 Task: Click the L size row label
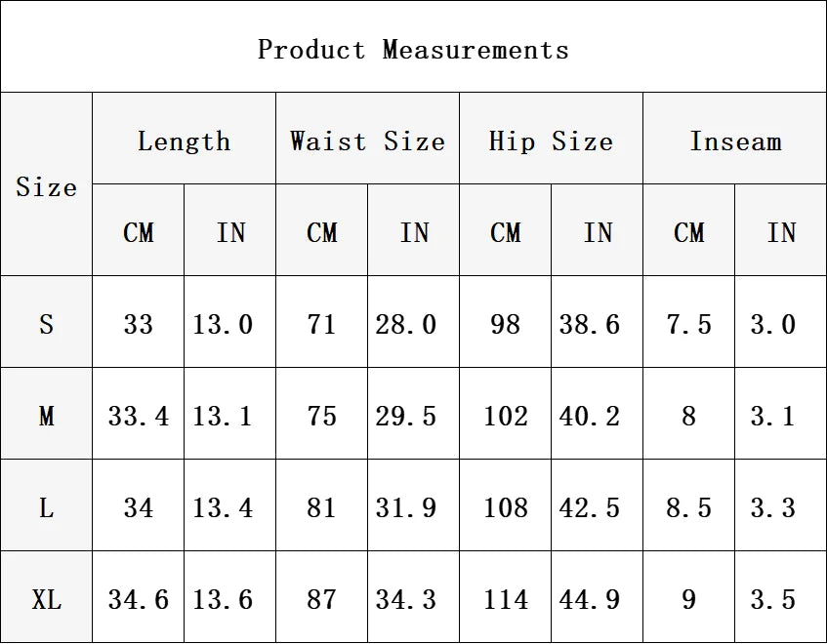tap(46, 507)
